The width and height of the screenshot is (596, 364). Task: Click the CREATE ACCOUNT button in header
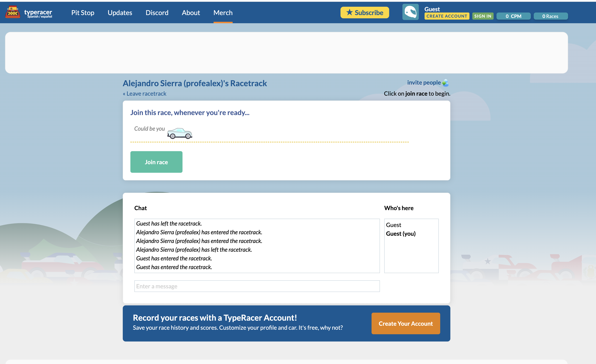(x=447, y=16)
